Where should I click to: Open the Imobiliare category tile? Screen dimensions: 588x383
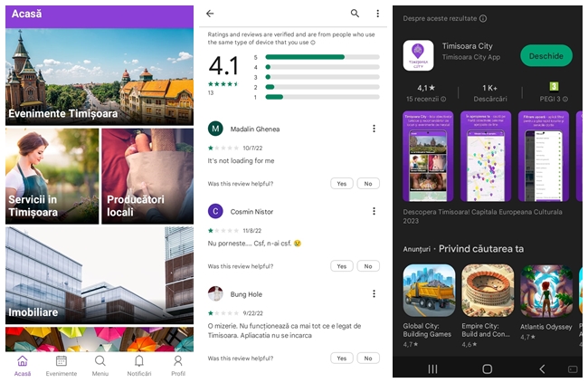99,274
